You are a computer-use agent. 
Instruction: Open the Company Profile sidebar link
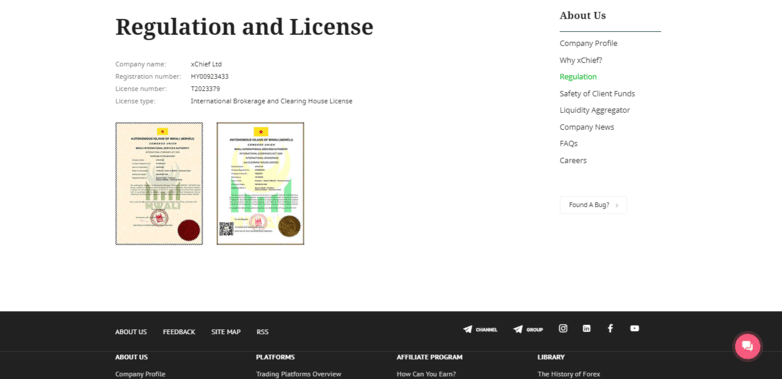(x=588, y=43)
